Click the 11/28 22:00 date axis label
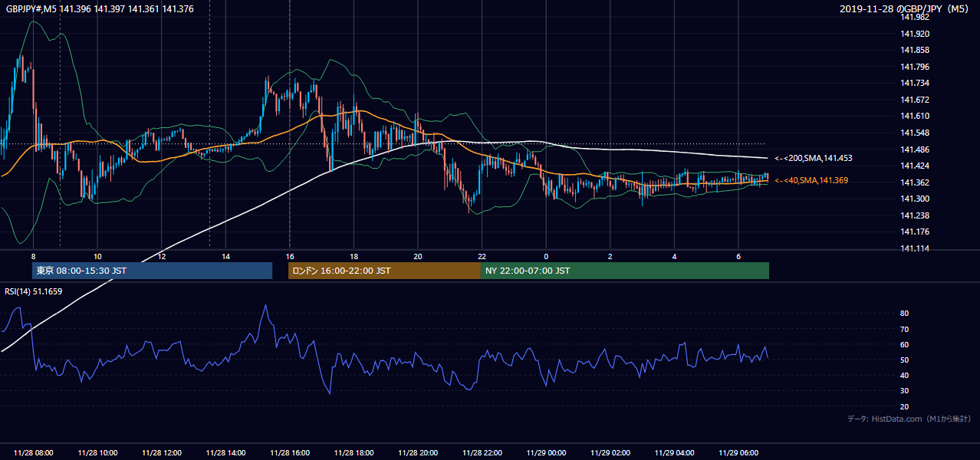 coord(482,453)
